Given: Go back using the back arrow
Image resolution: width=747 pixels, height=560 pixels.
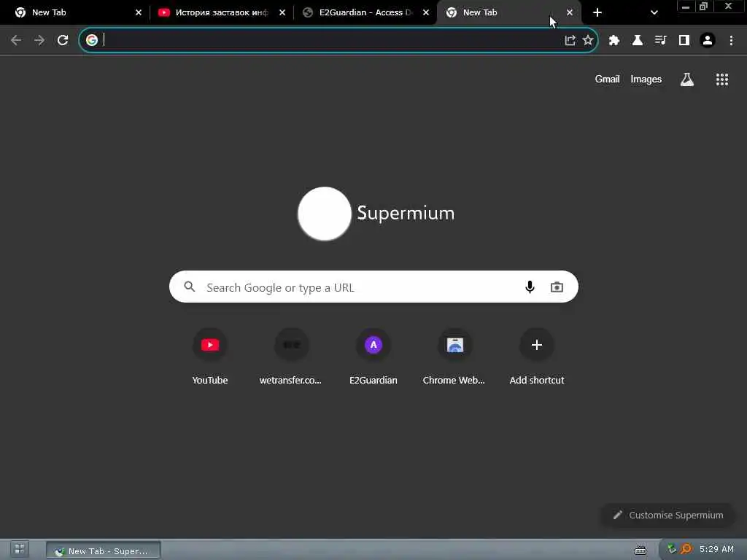Looking at the screenshot, I should [x=16, y=41].
